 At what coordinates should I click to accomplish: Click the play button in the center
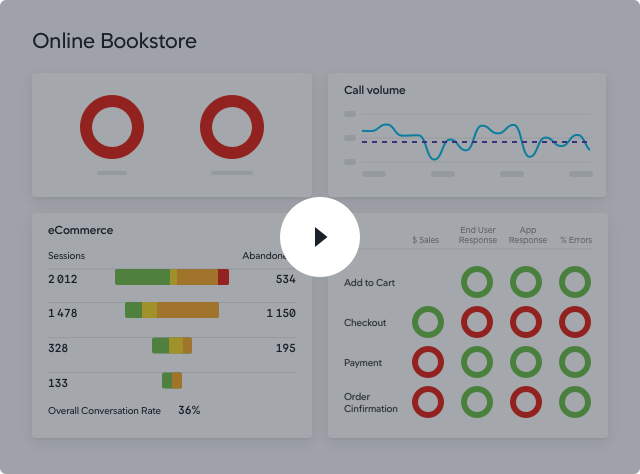tap(319, 237)
